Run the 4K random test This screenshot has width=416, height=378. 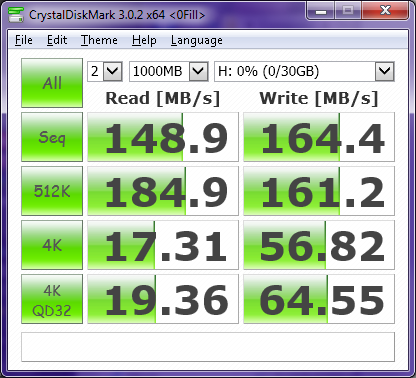click(52, 245)
